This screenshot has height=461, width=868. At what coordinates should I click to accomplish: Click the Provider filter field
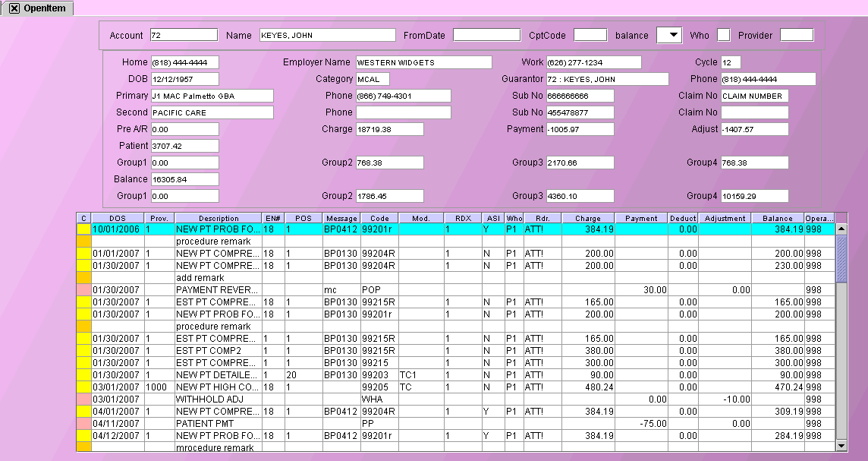coord(797,35)
